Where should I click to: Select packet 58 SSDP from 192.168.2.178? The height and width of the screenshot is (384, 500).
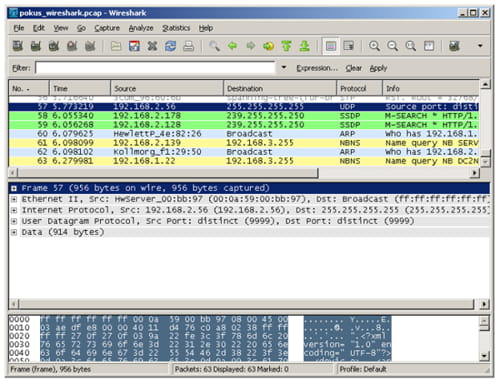[x=244, y=116]
